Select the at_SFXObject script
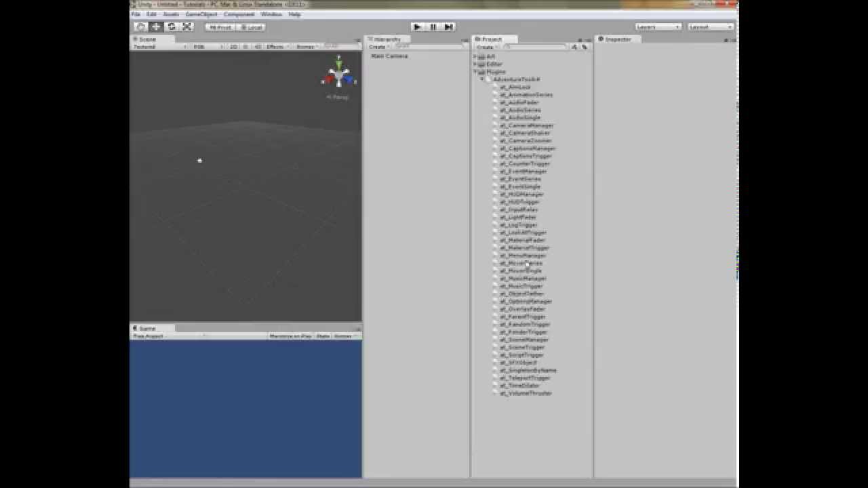 (x=518, y=363)
